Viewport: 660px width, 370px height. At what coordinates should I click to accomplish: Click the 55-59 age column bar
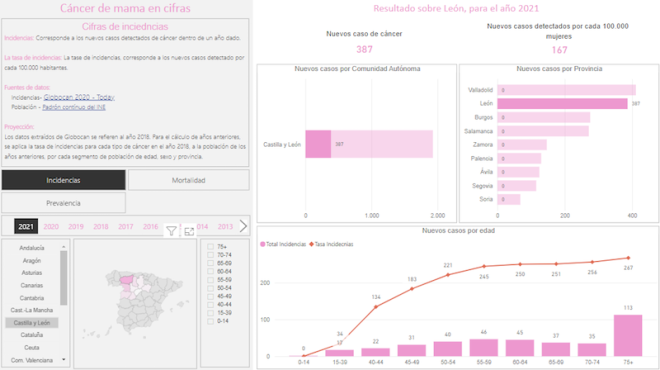pos(484,348)
